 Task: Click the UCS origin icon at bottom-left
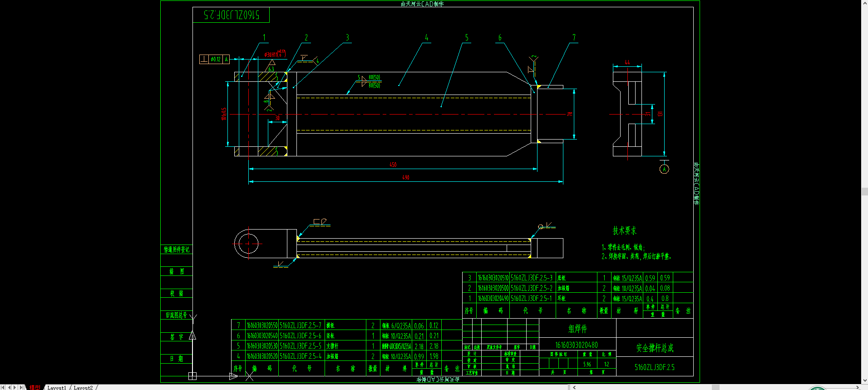(192, 376)
